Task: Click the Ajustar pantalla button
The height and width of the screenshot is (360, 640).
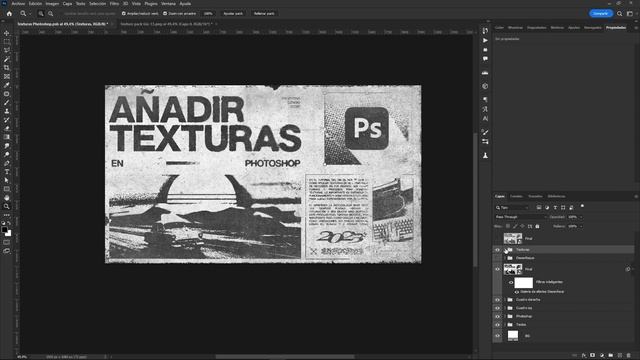Action: [233, 13]
